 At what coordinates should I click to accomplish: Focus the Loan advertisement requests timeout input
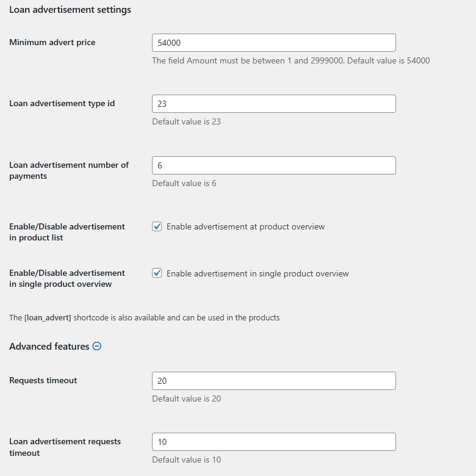[273, 442]
